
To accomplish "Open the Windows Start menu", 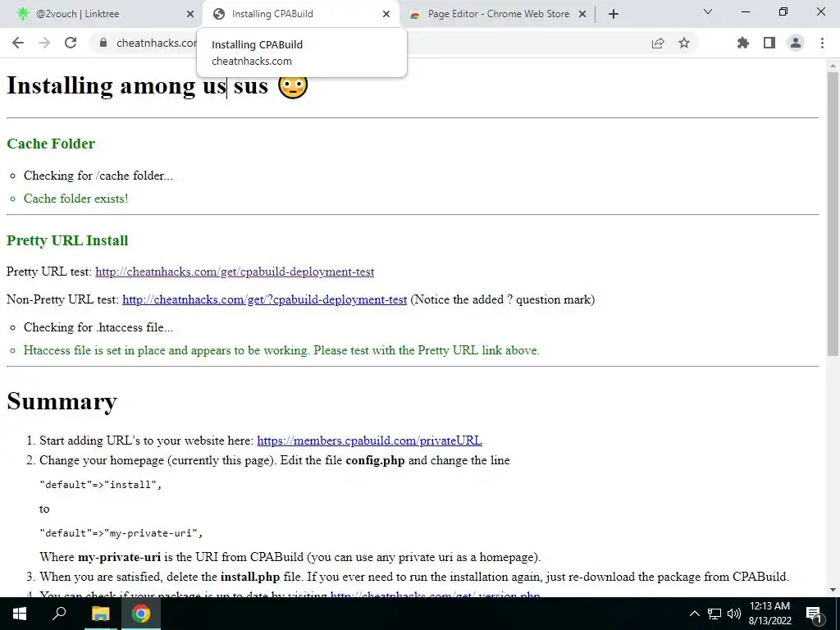I will pyautogui.click(x=20, y=614).
